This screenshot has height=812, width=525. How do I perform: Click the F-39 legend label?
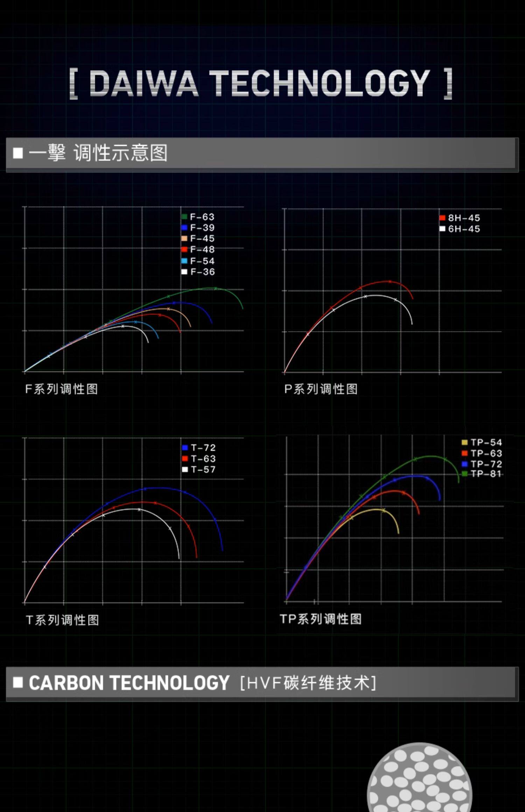pos(202,228)
